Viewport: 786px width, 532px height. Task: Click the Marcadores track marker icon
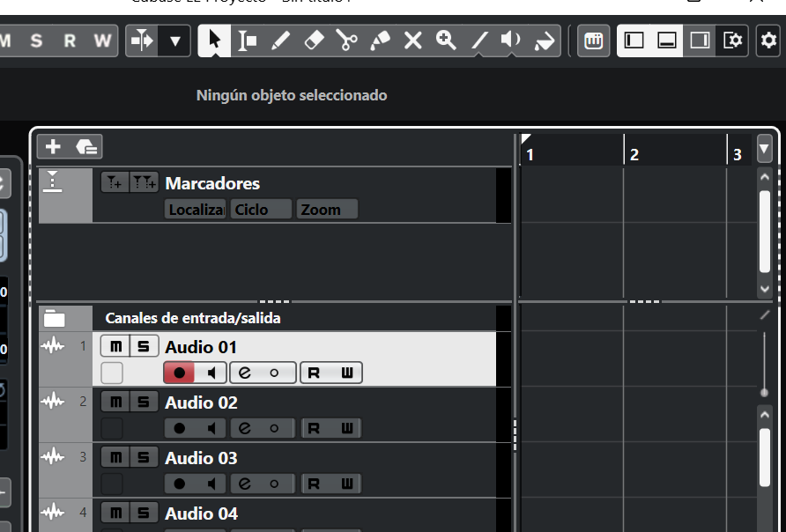point(53,181)
